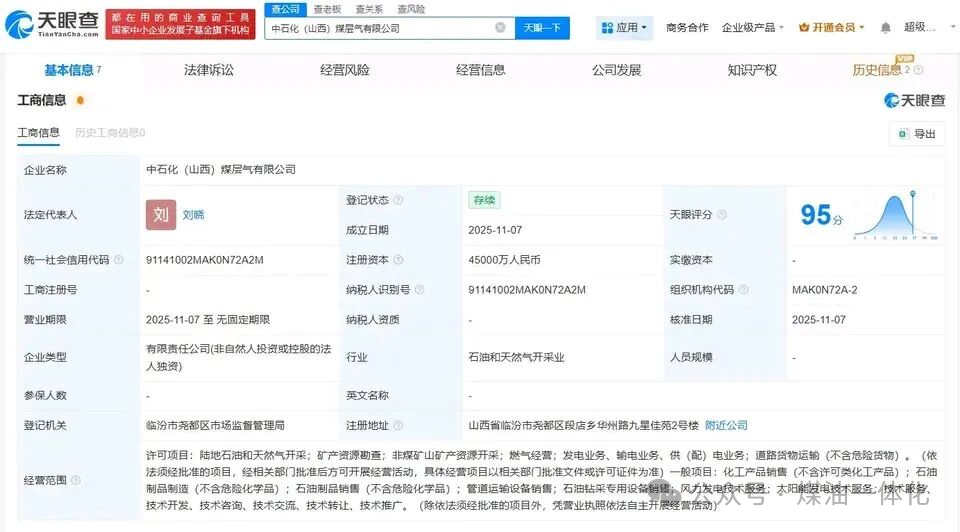Open the 应用 dropdown menu
The height and width of the screenshot is (532, 960).
click(x=624, y=28)
